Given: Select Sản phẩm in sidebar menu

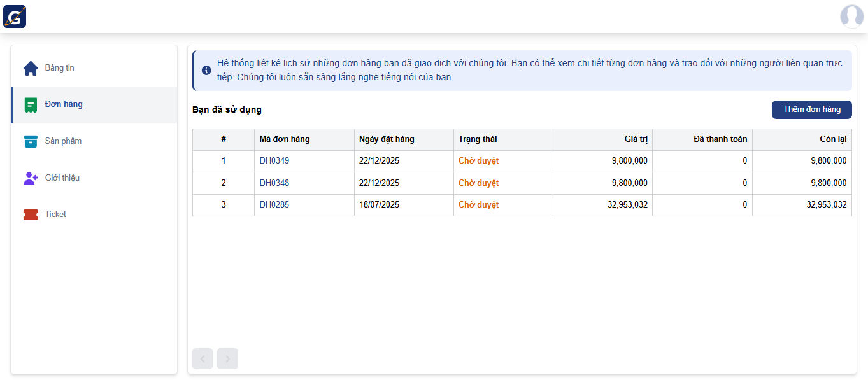Looking at the screenshot, I should click(x=63, y=141).
